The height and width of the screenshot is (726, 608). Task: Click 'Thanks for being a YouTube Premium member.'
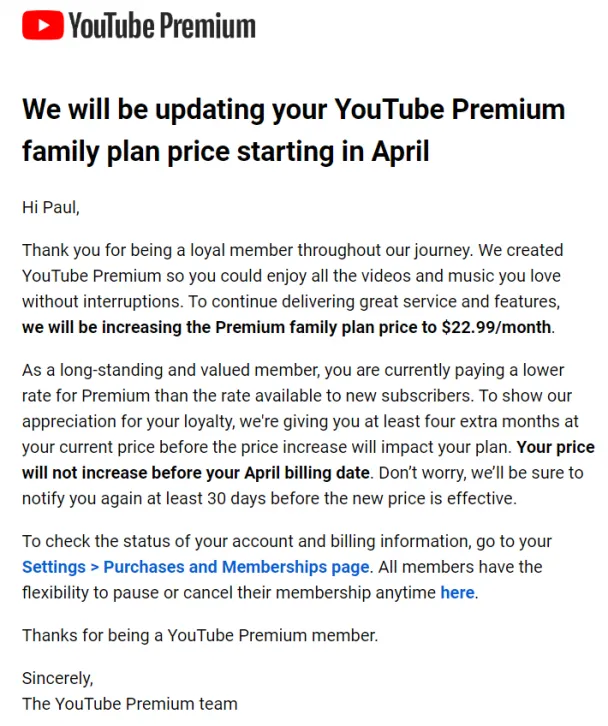tap(200, 635)
